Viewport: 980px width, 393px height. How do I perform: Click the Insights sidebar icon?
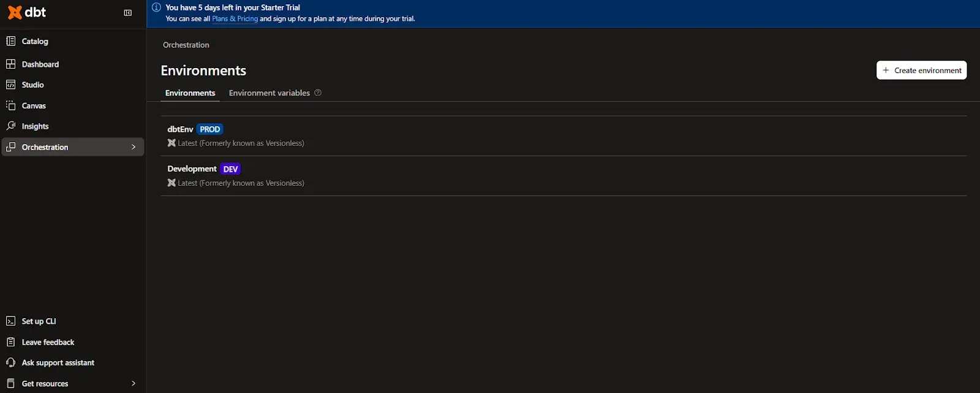click(x=10, y=126)
